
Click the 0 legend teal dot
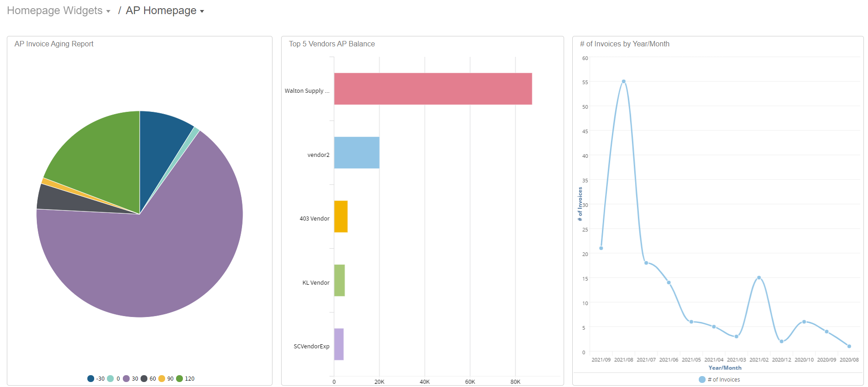pyautogui.click(x=111, y=378)
